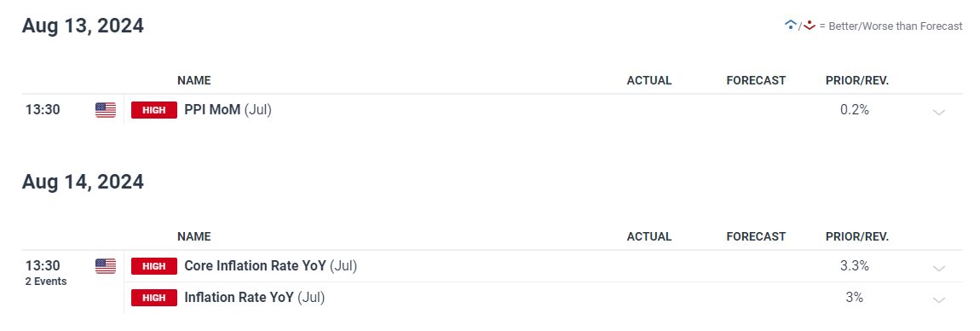Click the PRIOR/REV. header on Aug 14
The image size is (980, 331).
point(857,237)
